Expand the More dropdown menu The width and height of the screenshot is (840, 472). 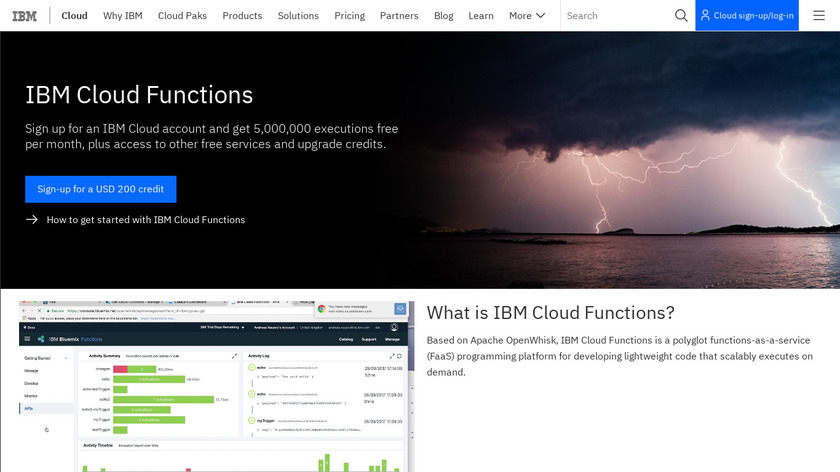[527, 16]
